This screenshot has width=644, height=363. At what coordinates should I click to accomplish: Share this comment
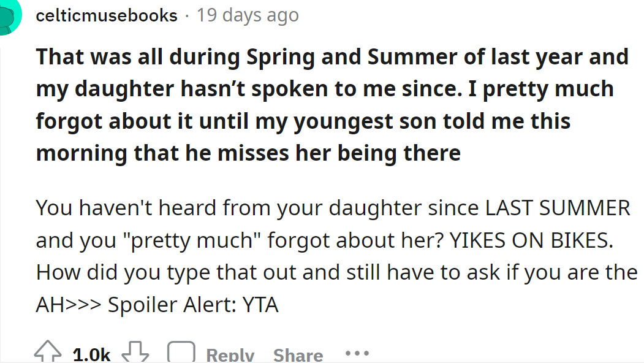(298, 354)
